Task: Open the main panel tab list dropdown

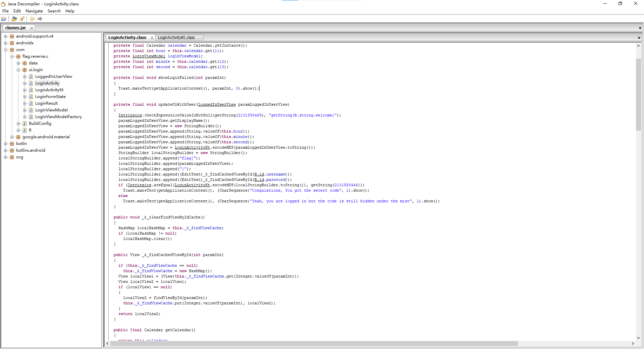Action: click(x=640, y=28)
